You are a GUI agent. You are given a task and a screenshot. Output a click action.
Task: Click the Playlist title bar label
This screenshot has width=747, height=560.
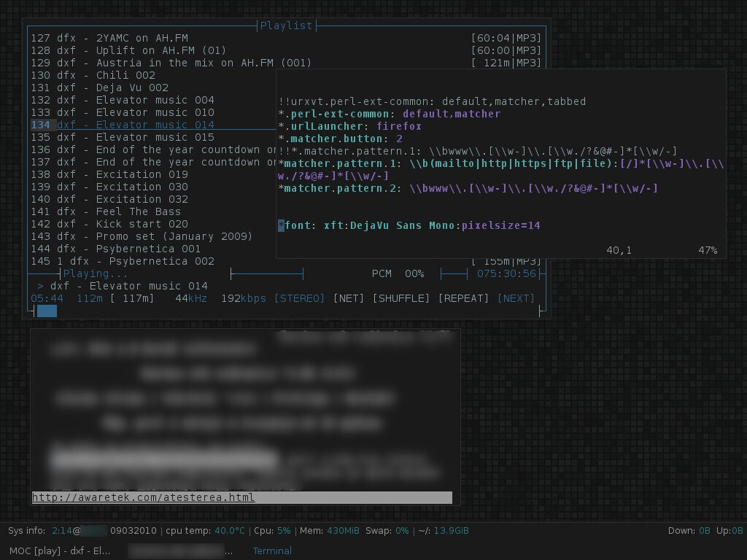pos(286,26)
